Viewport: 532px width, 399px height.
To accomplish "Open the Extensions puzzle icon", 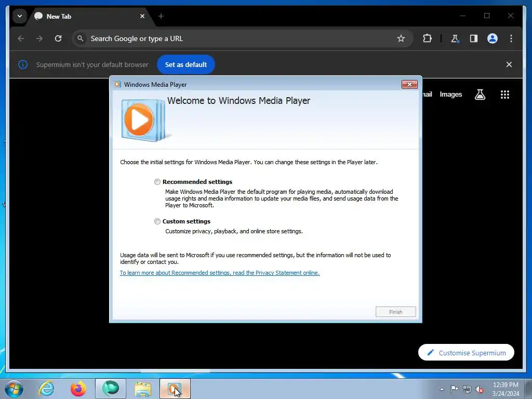I will tap(427, 38).
